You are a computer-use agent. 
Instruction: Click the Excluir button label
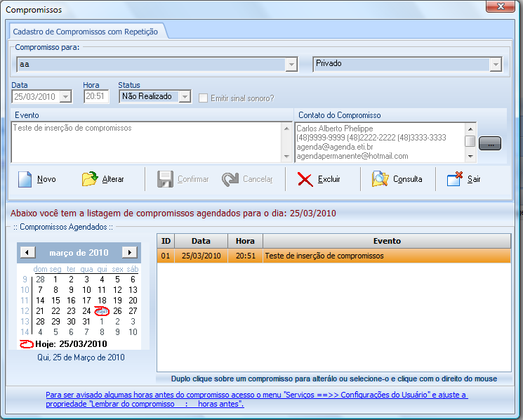tap(329, 179)
